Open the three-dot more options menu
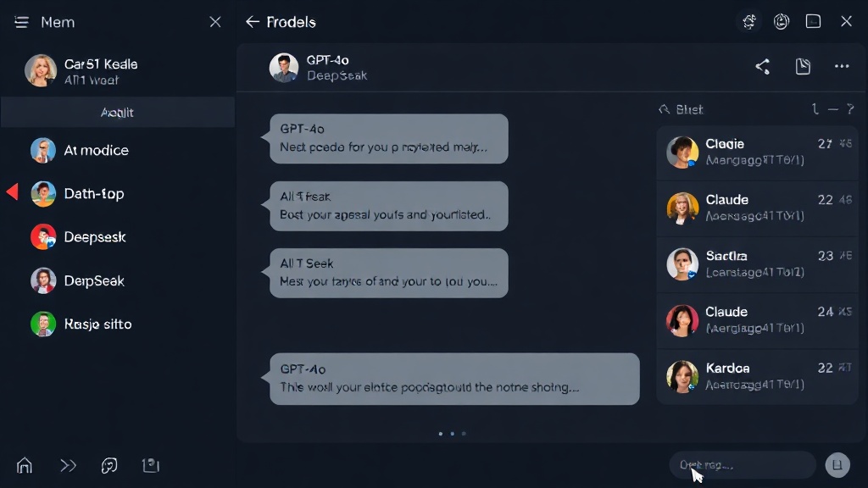Image resolution: width=868 pixels, height=488 pixels. coord(842,66)
